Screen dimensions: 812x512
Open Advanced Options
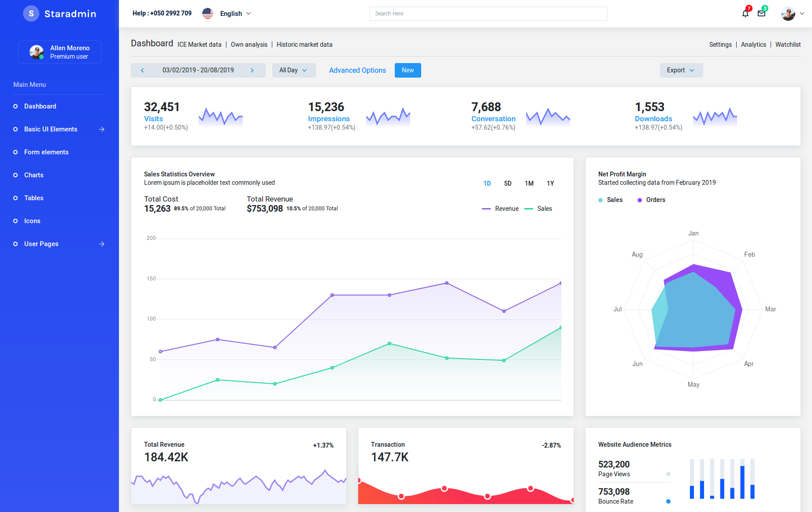tap(357, 70)
